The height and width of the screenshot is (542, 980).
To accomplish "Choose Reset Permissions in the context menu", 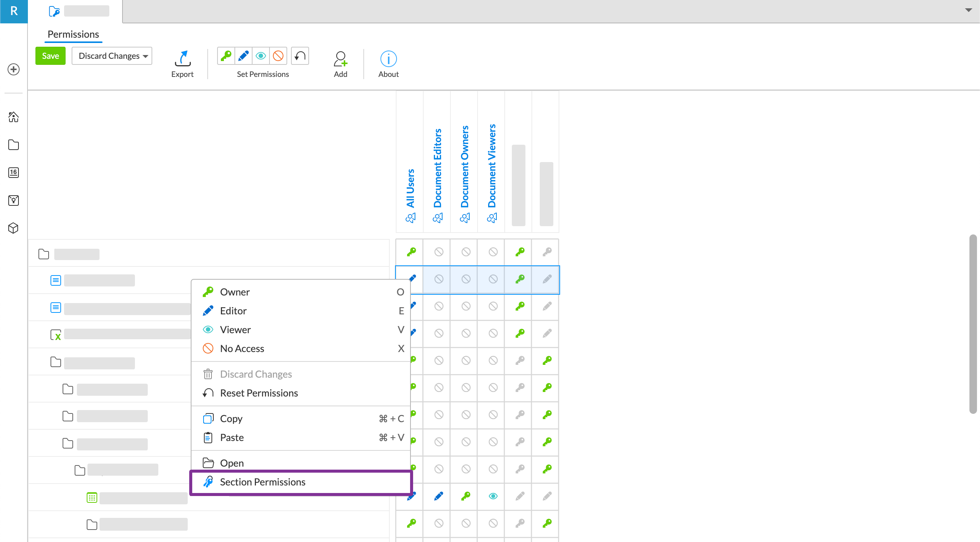I will [259, 393].
